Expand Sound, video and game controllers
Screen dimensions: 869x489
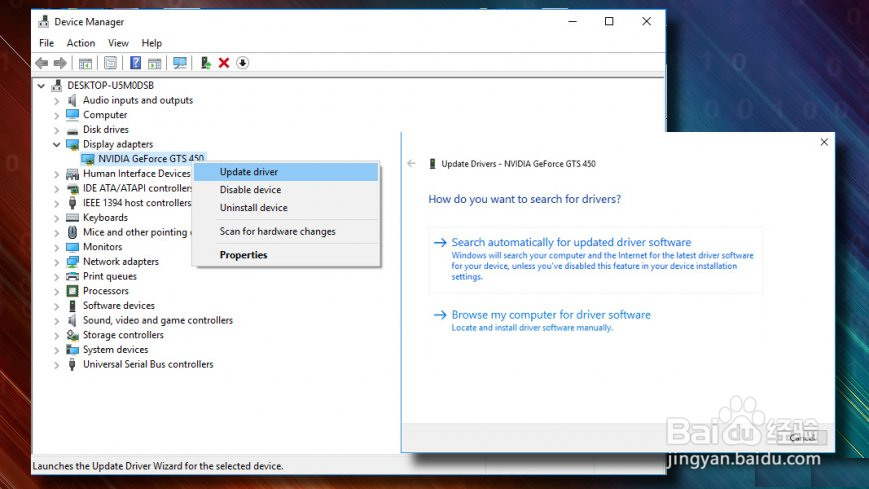56,320
